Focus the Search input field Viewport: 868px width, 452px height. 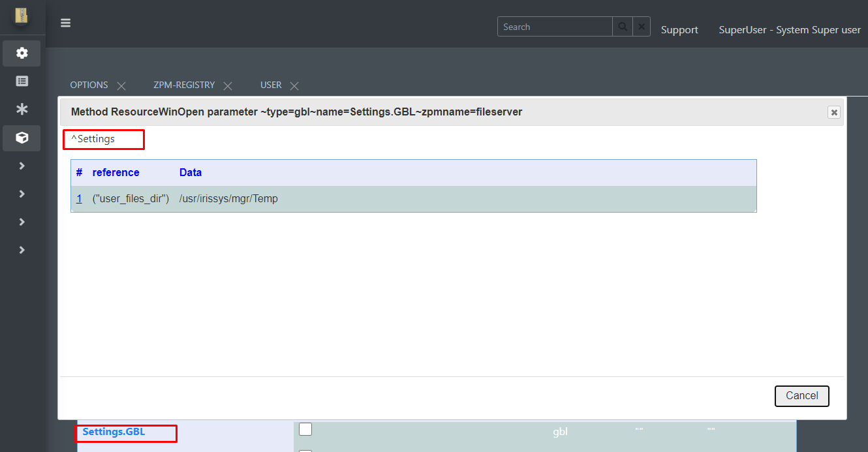click(555, 27)
